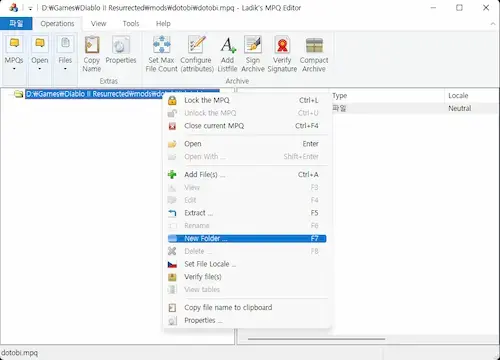This screenshot has width=500, height=360.
Task: Switch to the Operations tab
Action: [x=57, y=24]
